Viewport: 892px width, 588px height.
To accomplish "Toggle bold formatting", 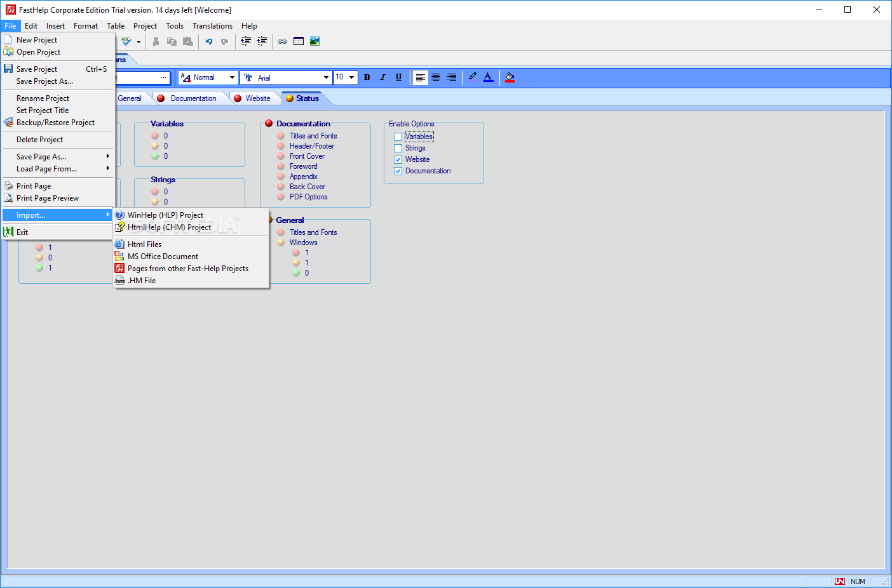I will click(x=367, y=77).
